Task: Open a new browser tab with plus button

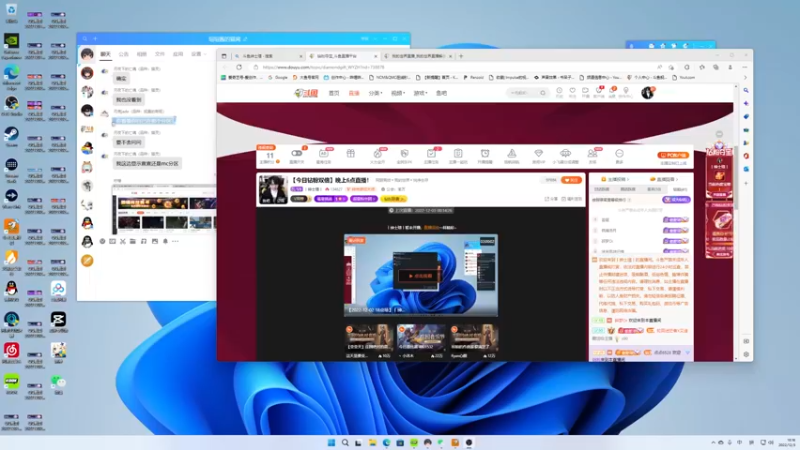Action: (461, 56)
